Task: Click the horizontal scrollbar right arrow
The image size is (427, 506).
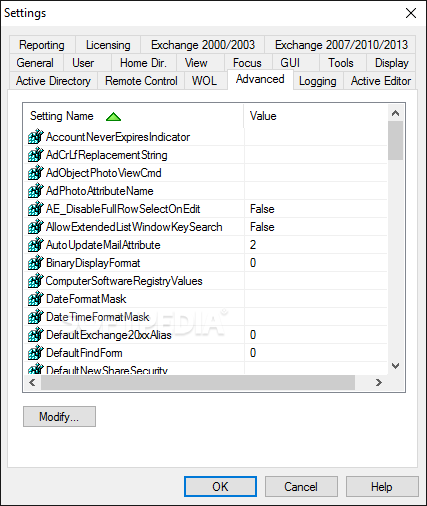Action: pos(379,382)
